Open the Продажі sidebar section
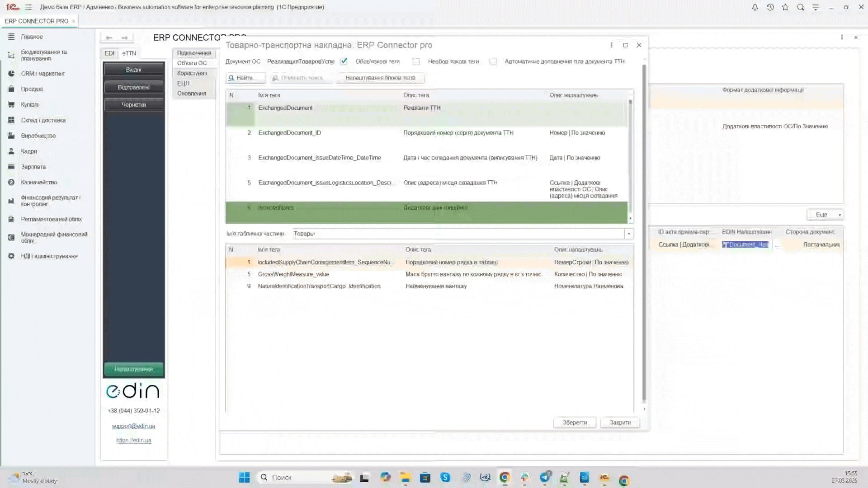Viewport: 868px width, 488px height. (x=32, y=89)
